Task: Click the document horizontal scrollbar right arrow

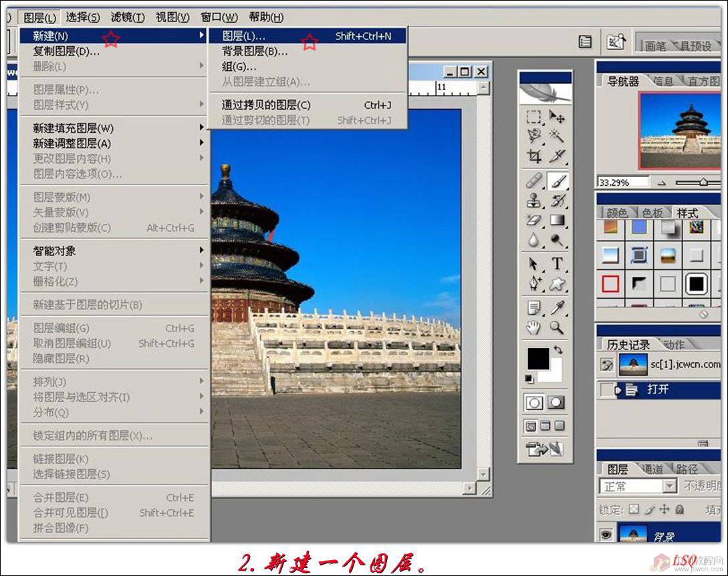Action: [470, 488]
